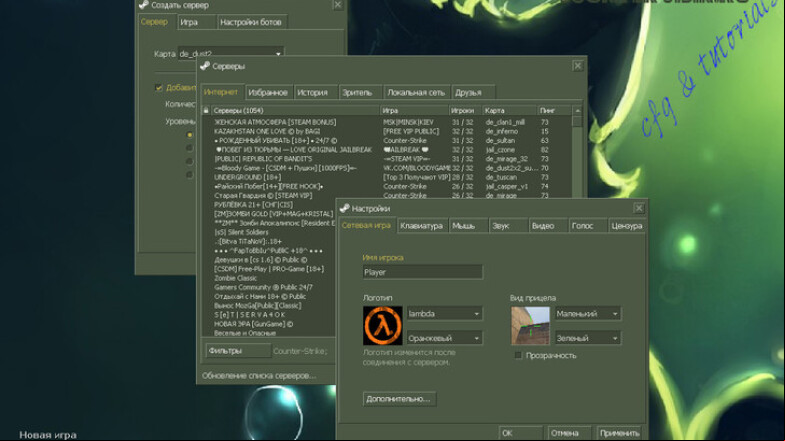Click the de_inferno map cell
Image resolution: width=785 pixels, height=441 pixels.
tap(502, 131)
